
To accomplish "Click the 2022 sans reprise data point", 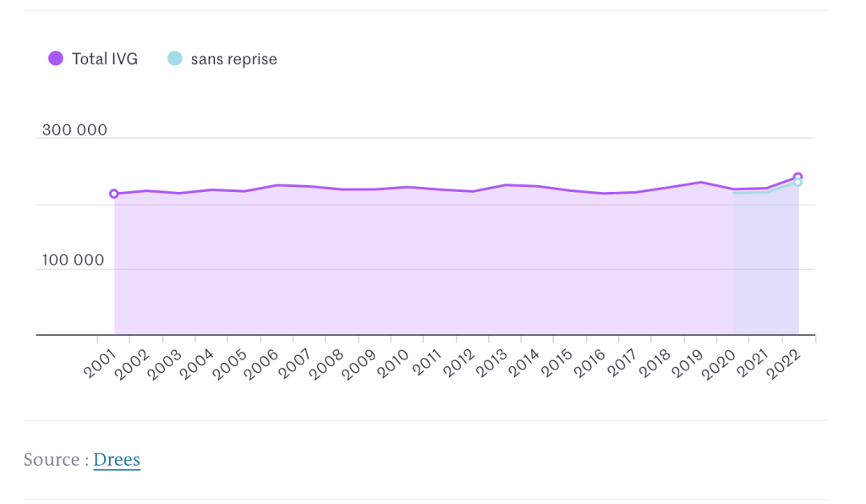I will [797, 183].
